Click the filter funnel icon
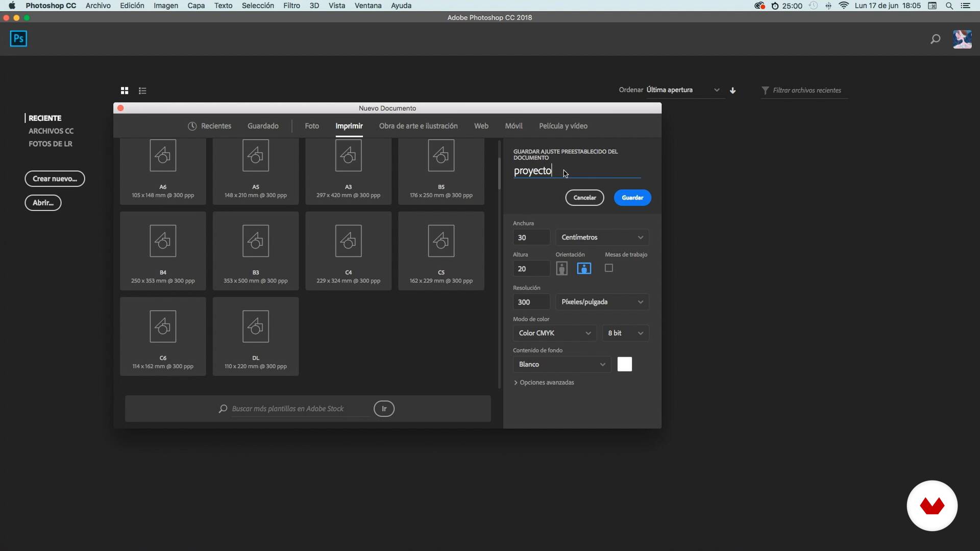 tap(765, 90)
